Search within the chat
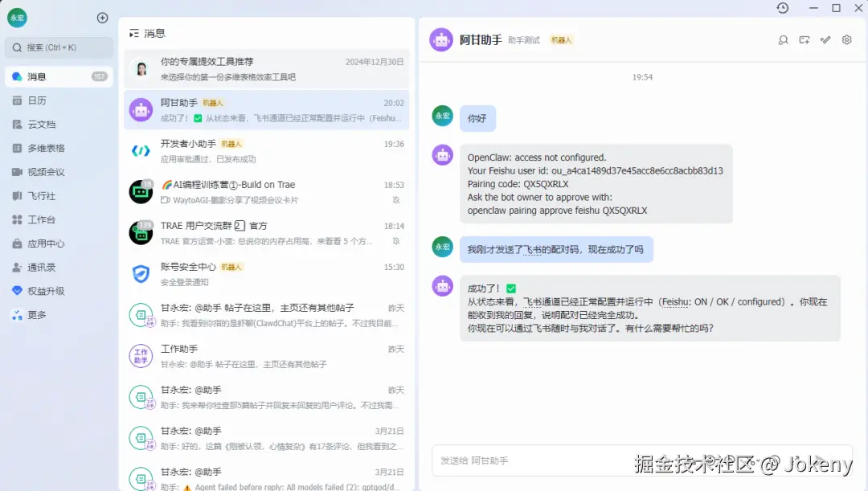The width and height of the screenshot is (868, 491). (x=783, y=40)
